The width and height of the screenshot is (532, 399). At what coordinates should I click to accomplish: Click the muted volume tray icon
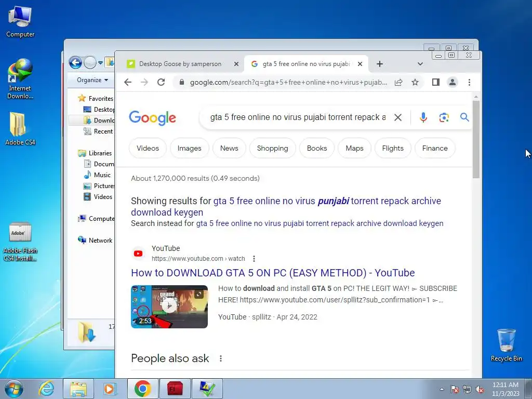click(480, 390)
